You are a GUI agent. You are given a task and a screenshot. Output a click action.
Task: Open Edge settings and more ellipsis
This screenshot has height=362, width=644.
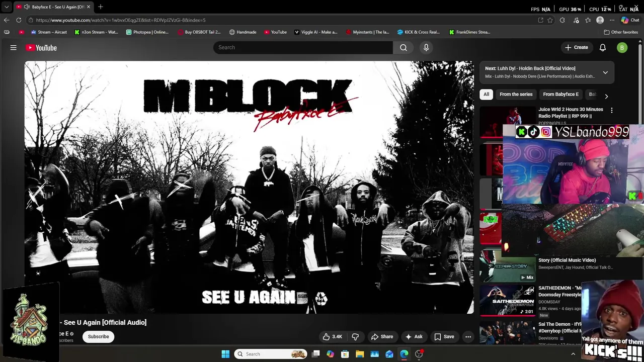[x=612, y=20]
